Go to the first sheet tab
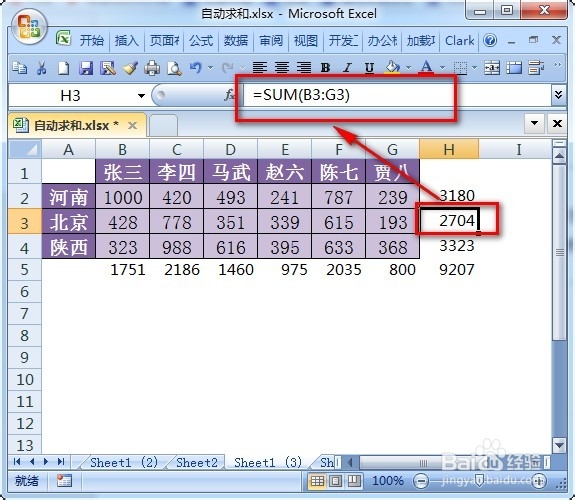The width and height of the screenshot is (575, 500). [17, 461]
